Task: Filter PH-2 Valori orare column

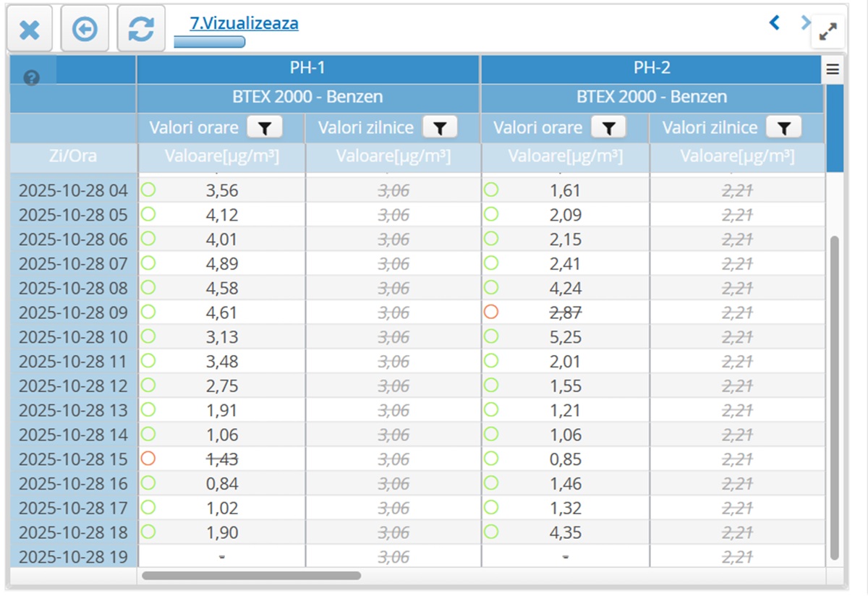Action: click(x=608, y=128)
